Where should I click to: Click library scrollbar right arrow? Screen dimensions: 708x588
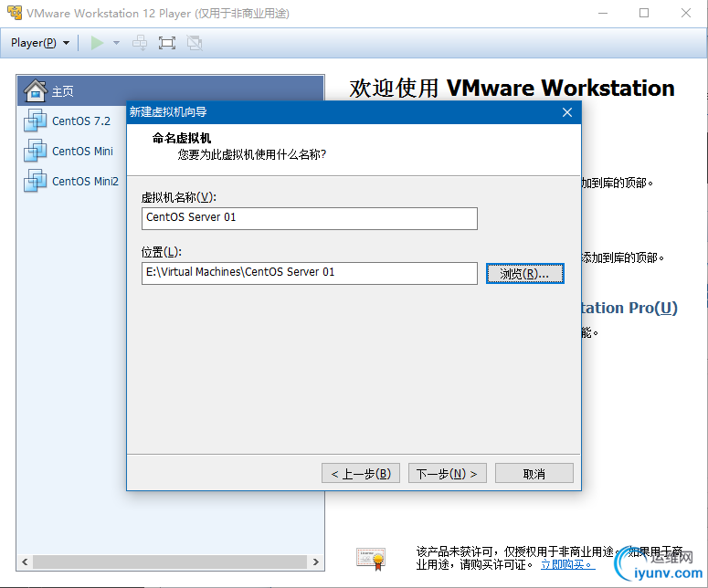pyautogui.click(x=316, y=562)
